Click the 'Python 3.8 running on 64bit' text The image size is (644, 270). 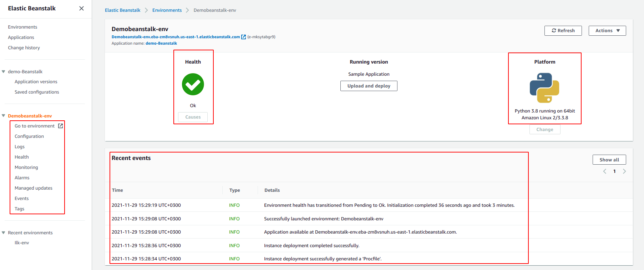545,111
